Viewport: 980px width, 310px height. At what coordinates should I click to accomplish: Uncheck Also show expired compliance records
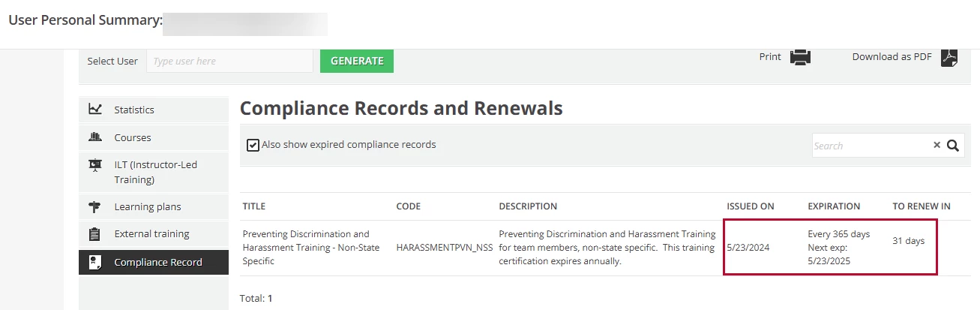[x=253, y=145]
